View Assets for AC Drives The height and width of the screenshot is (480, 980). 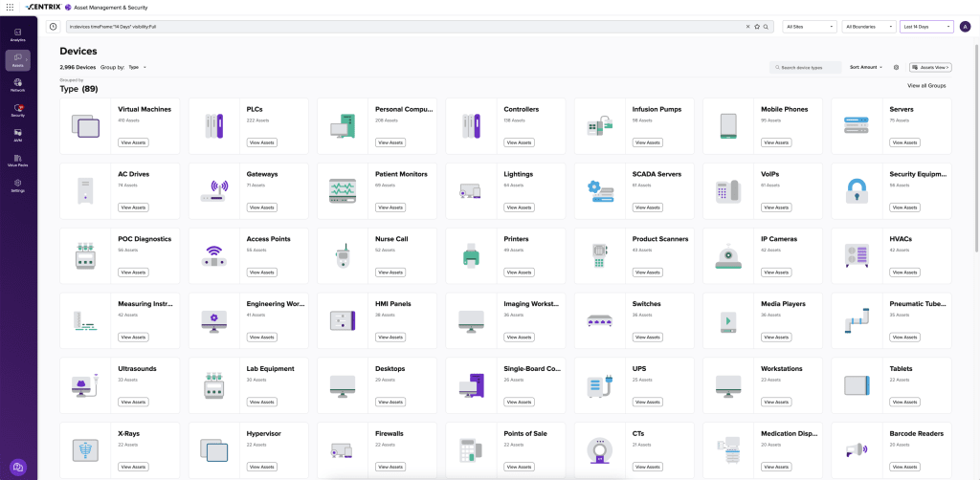coord(134,207)
